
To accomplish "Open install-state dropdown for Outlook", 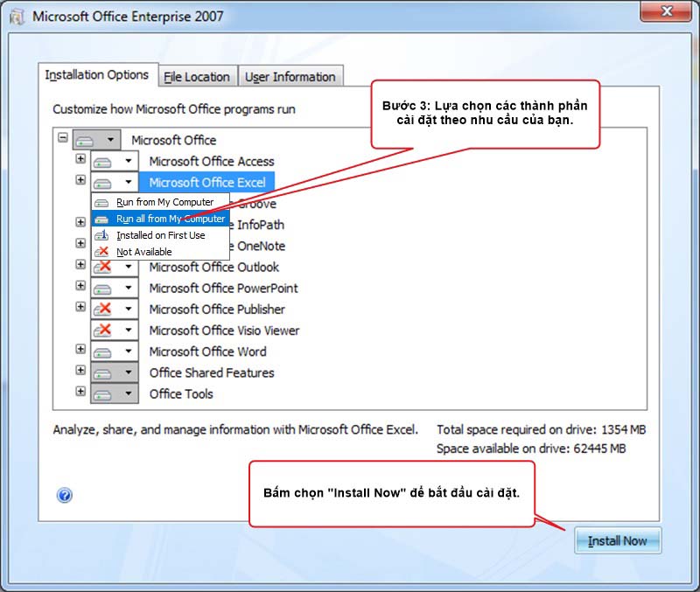I will coord(128,267).
